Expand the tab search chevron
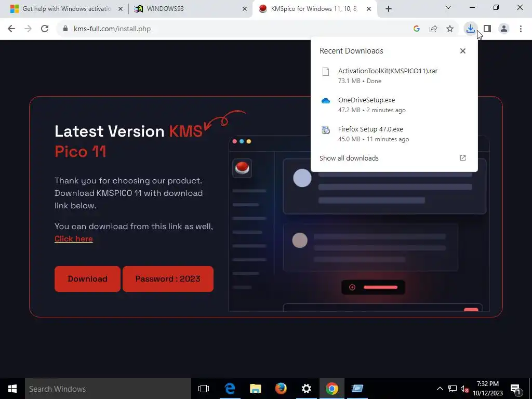The image size is (532, 399). coord(448,7)
